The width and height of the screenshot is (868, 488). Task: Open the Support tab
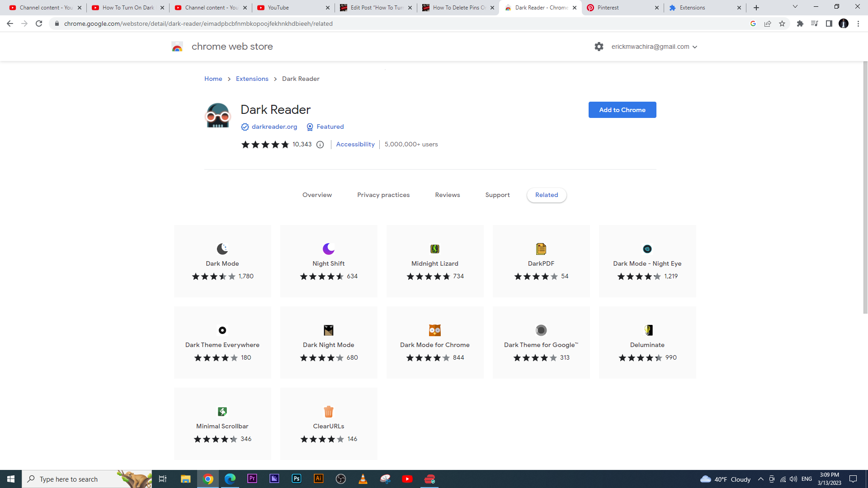click(497, 195)
